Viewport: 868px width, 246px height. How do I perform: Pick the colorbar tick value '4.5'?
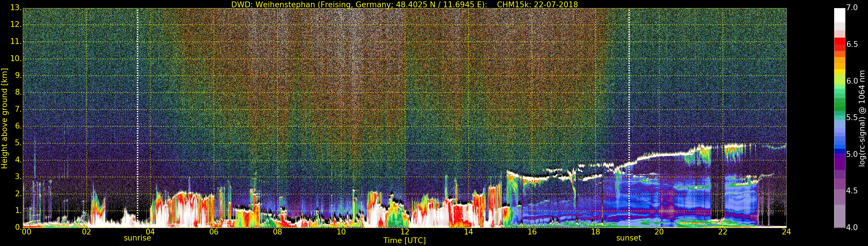[852, 191]
